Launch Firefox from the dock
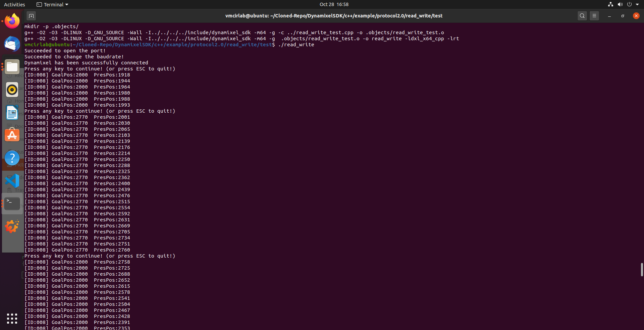Screen dimensions: 644x330 (x=12, y=21)
